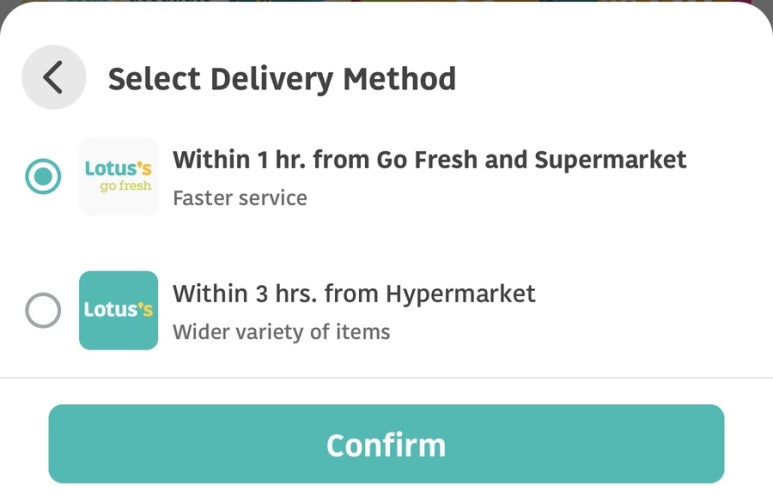Tap the "Faster service" subtitle

coord(240,198)
